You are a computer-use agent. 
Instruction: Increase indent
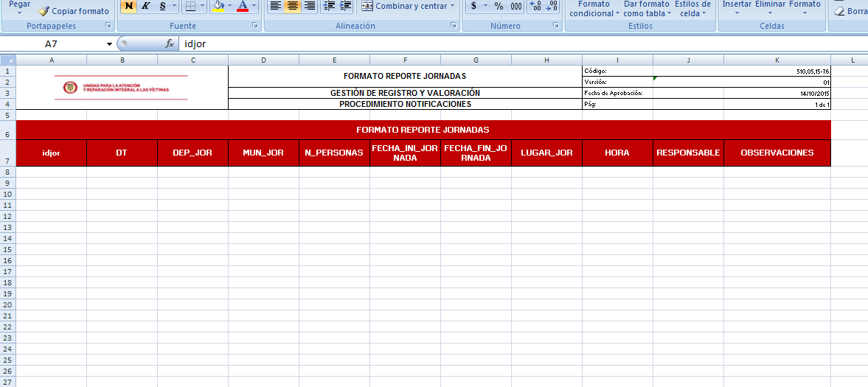(x=345, y=6)
